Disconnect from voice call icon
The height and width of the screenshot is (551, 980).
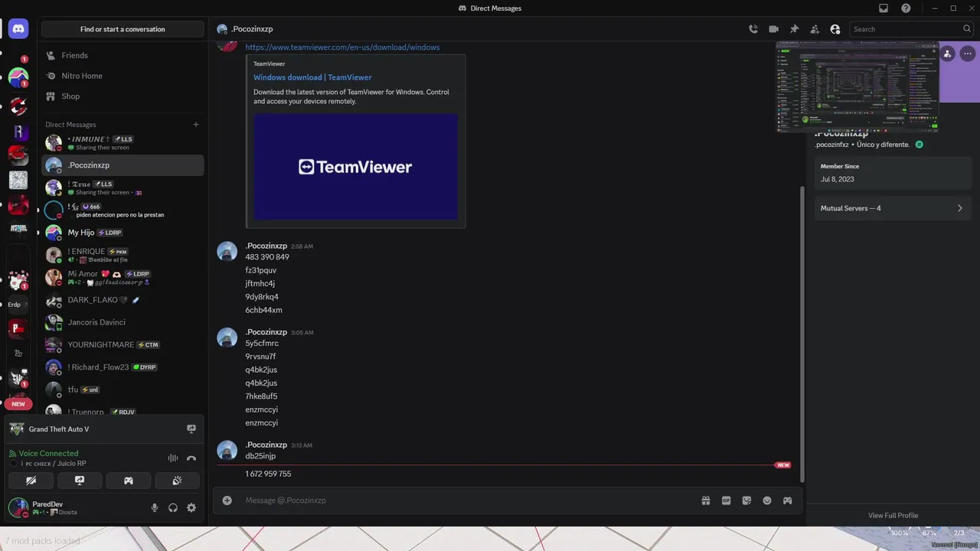(x=191, y=458)
